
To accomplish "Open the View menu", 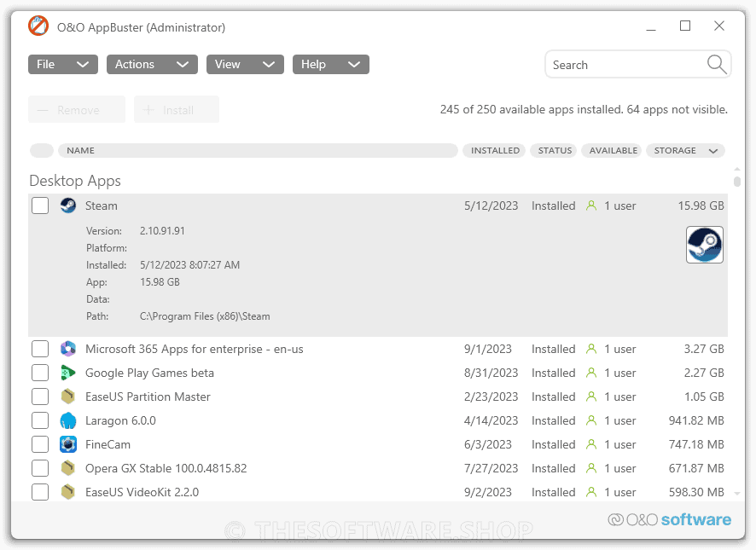I will point(245,64).
